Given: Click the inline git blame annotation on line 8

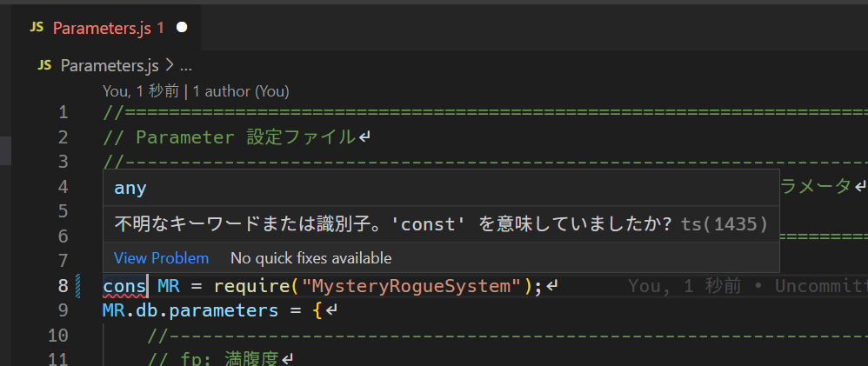Looking at the screenshot, I should [748, 286].
